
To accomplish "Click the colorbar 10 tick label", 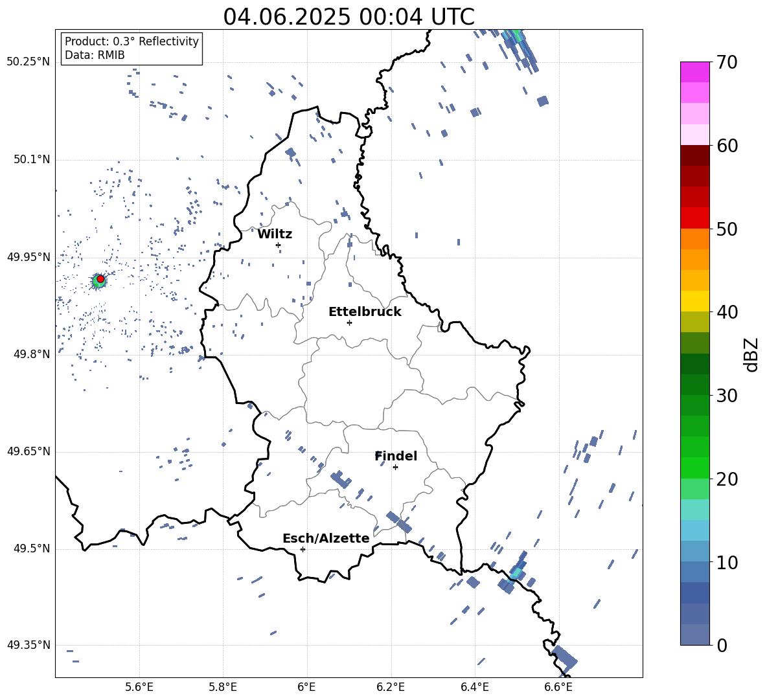I will pos(727,562).
